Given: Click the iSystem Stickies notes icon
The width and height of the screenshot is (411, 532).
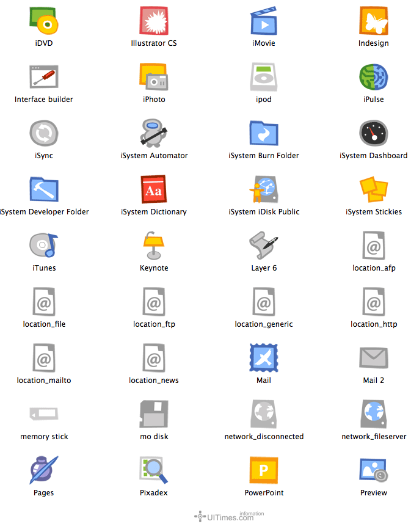Looking at the screenshot, I should click(374, 189).
